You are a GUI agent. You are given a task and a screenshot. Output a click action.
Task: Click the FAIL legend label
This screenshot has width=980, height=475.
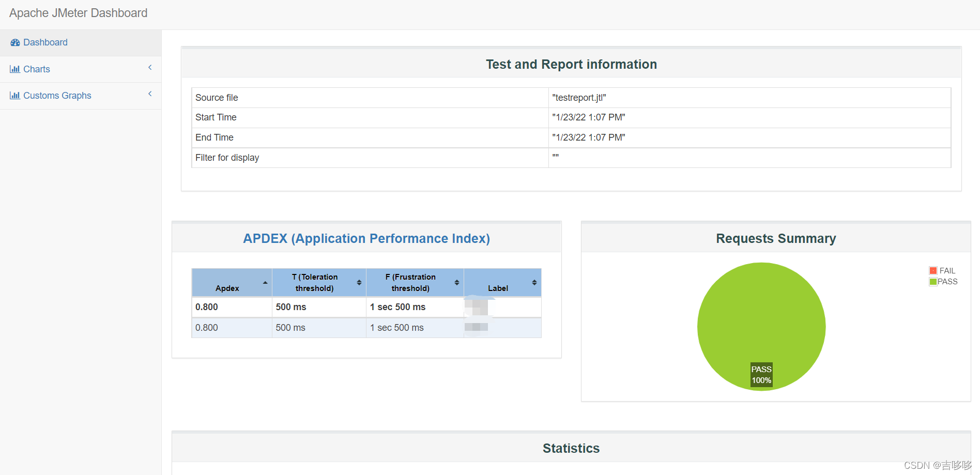pyautogui.click(x=947, y=271)
